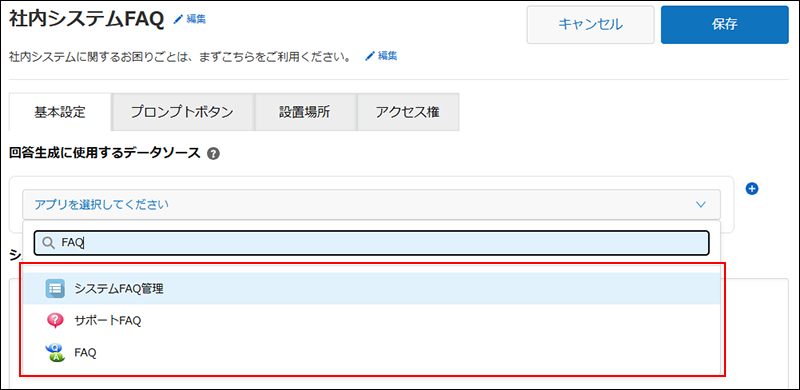Click the 社内システムFAQ title text
Screen dimensions: 800x390
click(x=87, y=19)
